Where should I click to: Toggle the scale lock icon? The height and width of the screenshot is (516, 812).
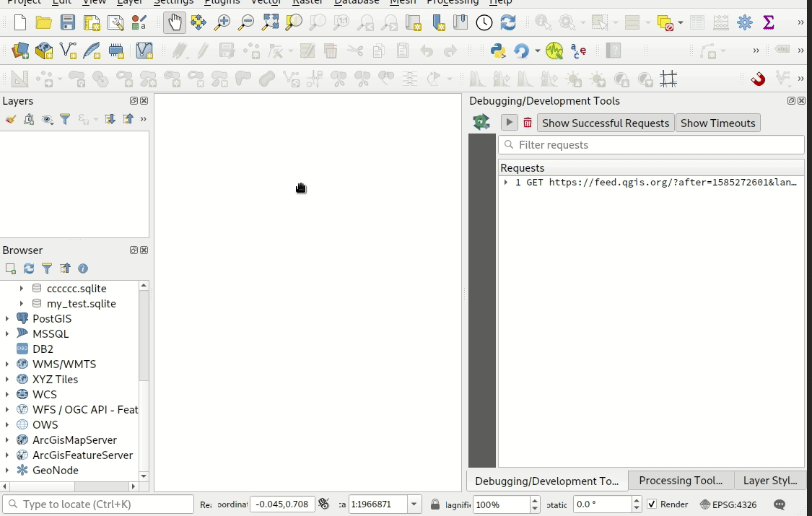(435, 504)
